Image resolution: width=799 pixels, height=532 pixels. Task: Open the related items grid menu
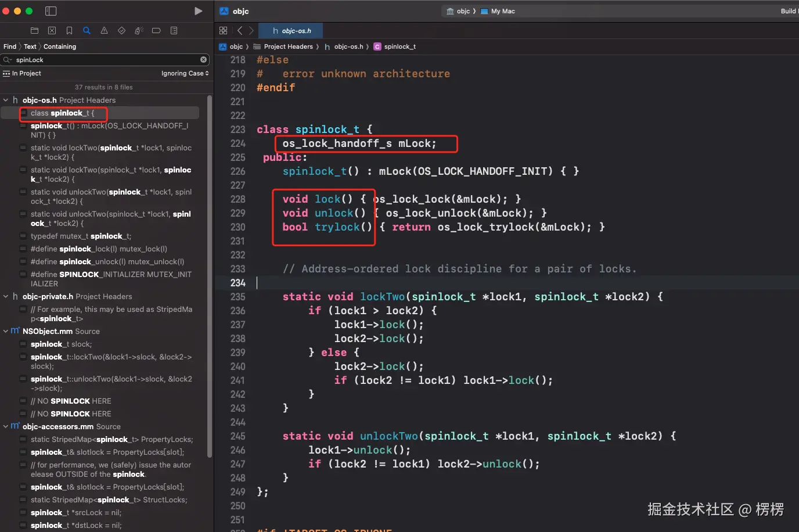coord(224,31)
